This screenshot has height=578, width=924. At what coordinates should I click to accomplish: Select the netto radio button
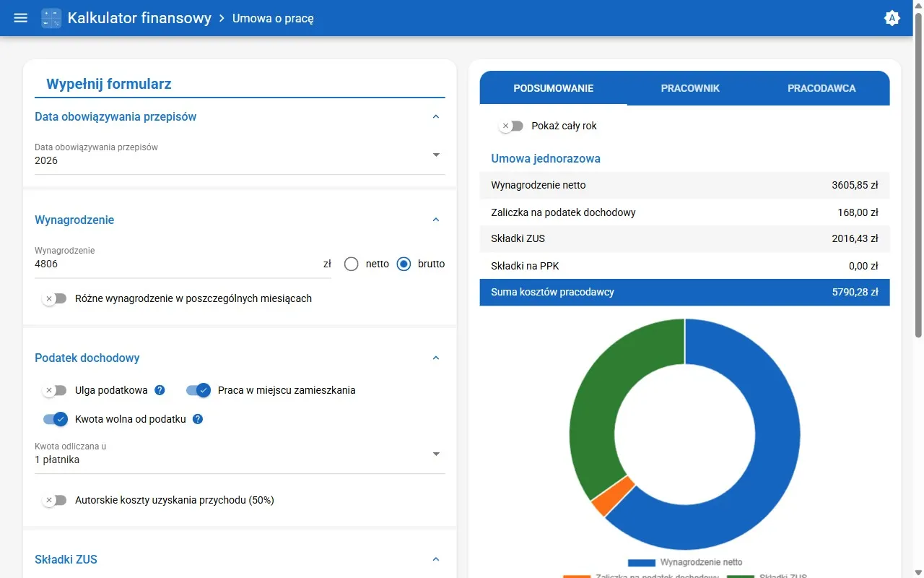[352, 264]
